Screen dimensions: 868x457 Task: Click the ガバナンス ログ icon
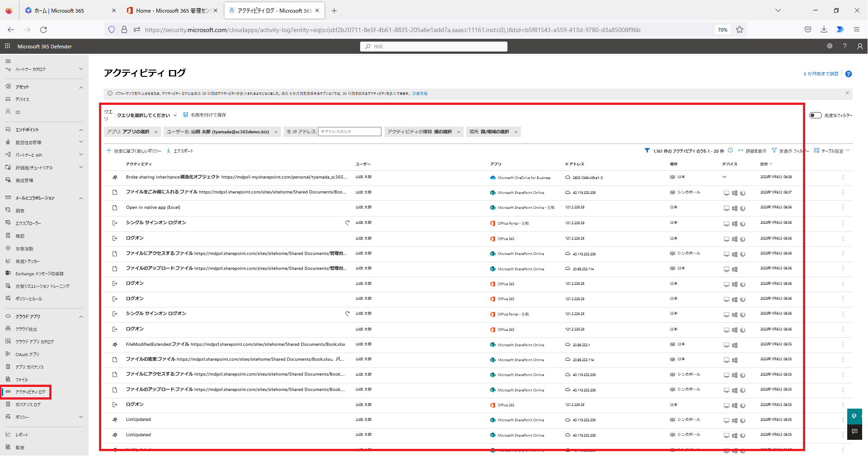[8, 404]
